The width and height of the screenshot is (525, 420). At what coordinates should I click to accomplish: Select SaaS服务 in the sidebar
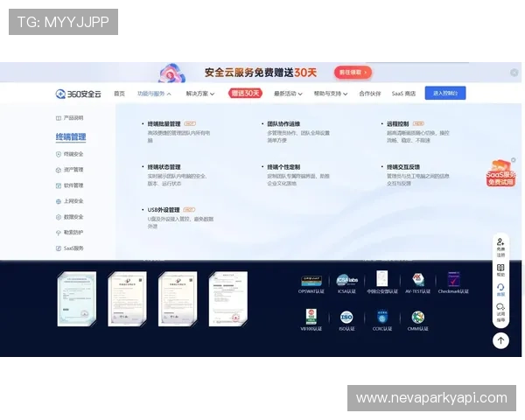tap(69, 248)
